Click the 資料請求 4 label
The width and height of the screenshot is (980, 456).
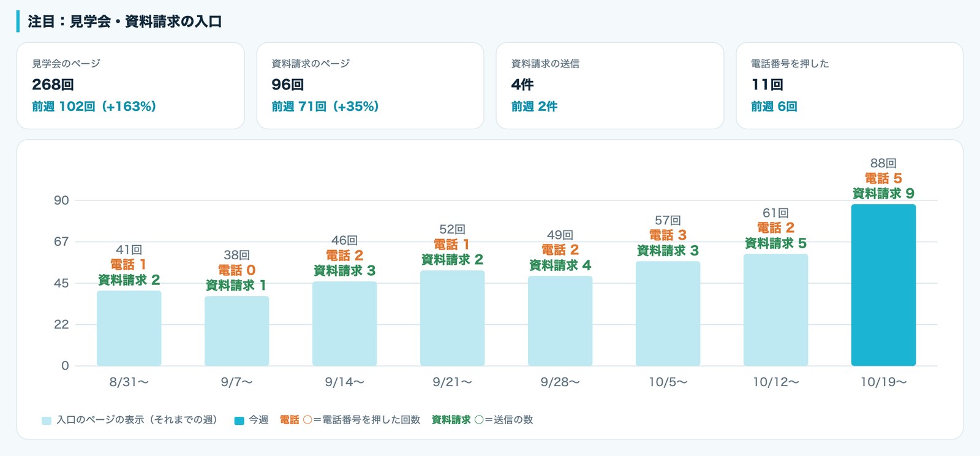tap(560, 265)
